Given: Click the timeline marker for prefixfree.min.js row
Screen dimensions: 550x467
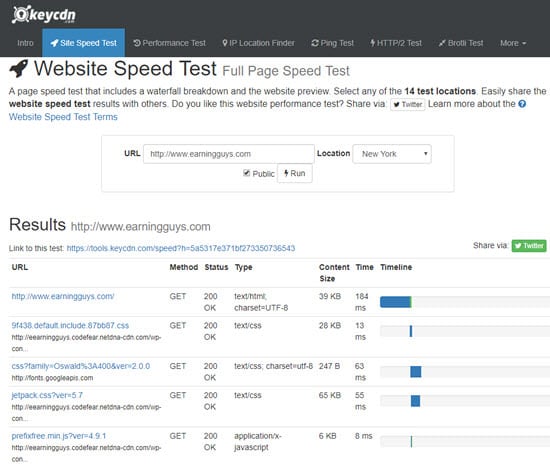Looking at the screenshot, I should pos(411,441).
